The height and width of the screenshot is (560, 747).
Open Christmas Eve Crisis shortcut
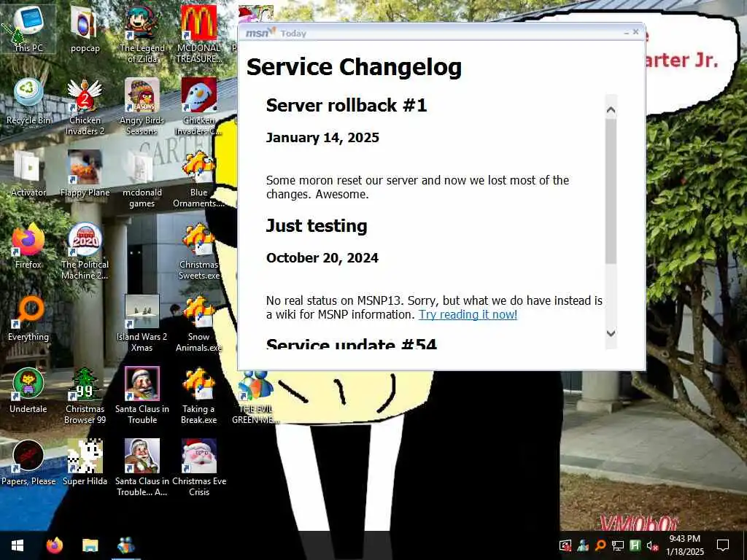pos(198,468)
